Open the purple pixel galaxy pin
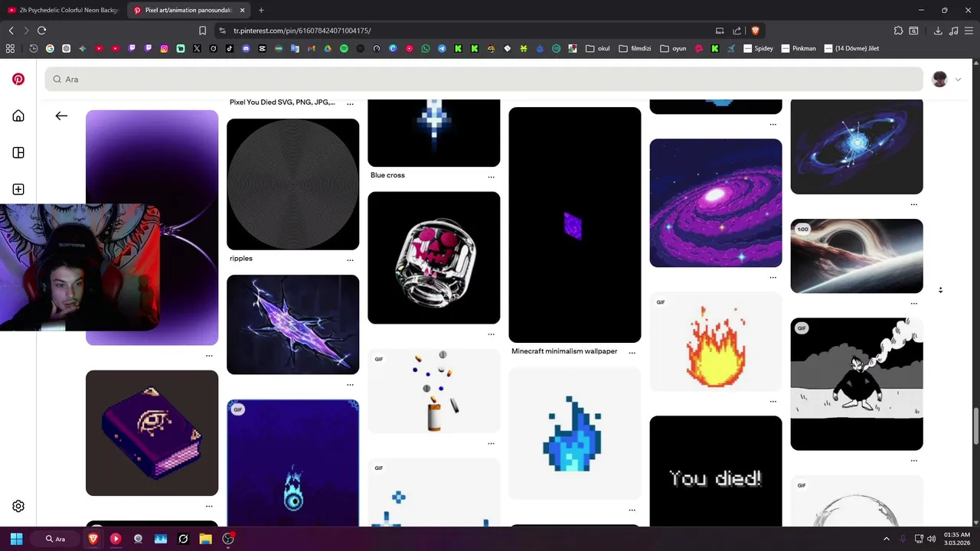Screen dimensions: 980x551 (715, 203)
